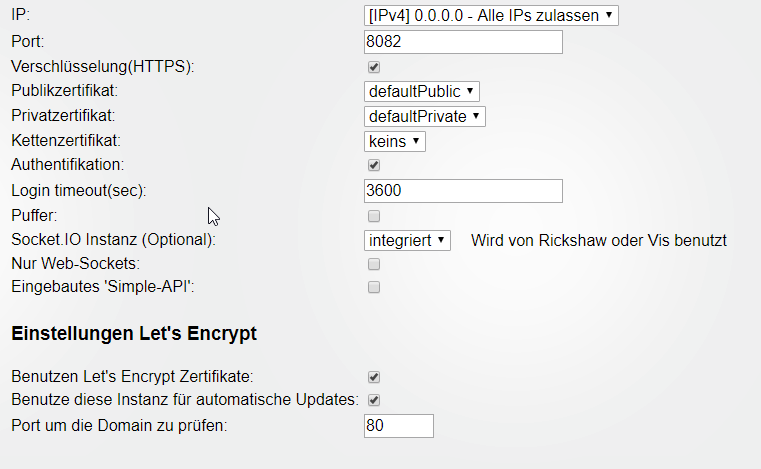Uncheck Benutzen Let's Encrypt Zertifikate
This screenshot has width=761, height=469.
[374, 377]
